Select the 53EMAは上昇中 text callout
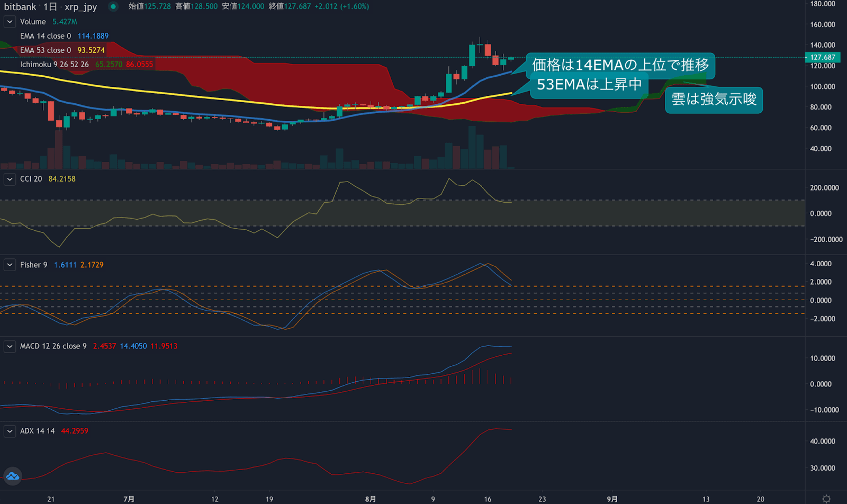 (x=589, y=85)
